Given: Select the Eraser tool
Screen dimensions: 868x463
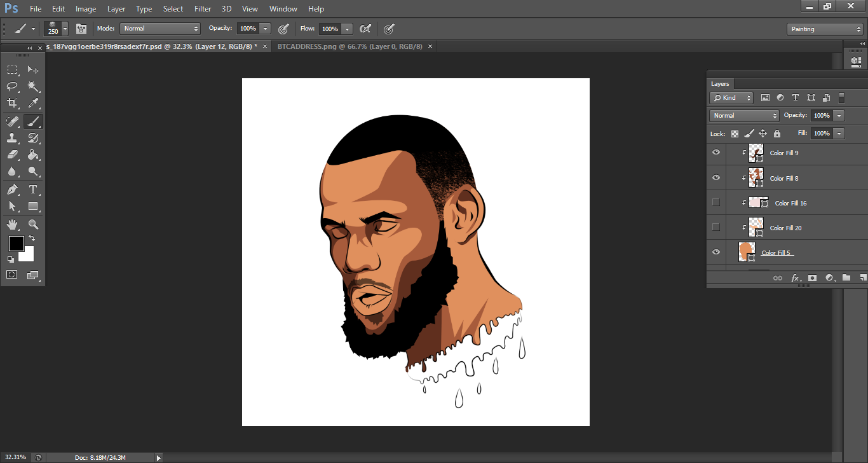Looking at the screenshot, I should 12,155.
